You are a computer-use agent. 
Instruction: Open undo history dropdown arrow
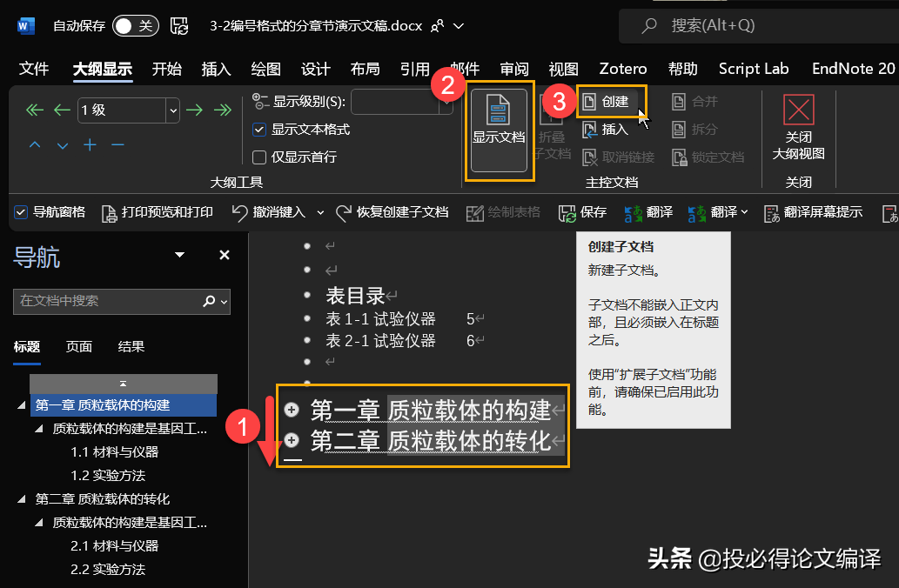[320, 212]
